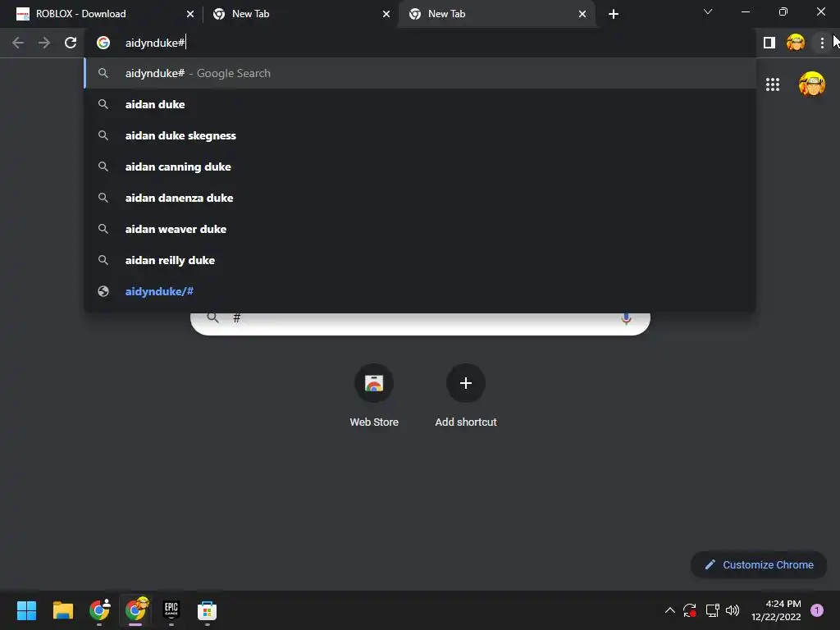Pick the 'aidan canning duke' suggestion
Viewport: 840px width, 630px height.
click(420, 167)
